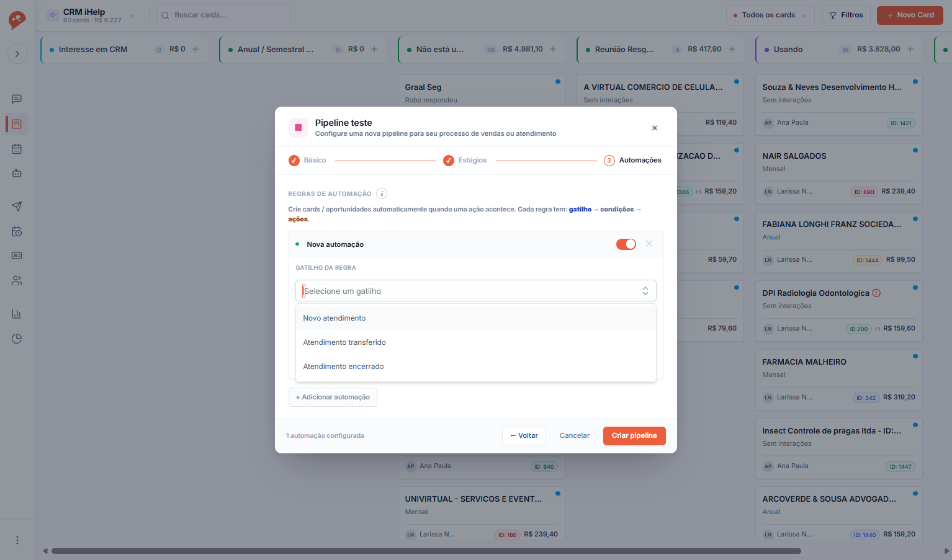The width and height of the screenshot is (952, 560).
Task: Open the calendar icon in sidebar
Action: (x=17, y=149)
